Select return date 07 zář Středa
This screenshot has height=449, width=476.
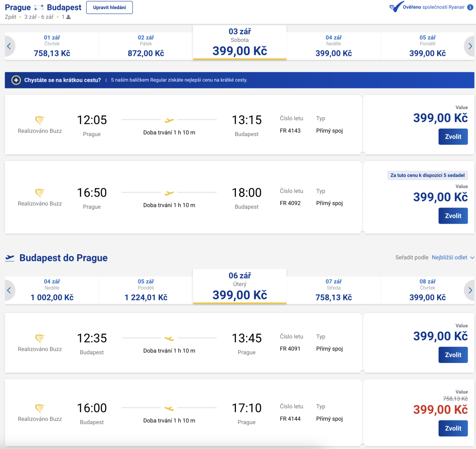click(x=334, y=290)
